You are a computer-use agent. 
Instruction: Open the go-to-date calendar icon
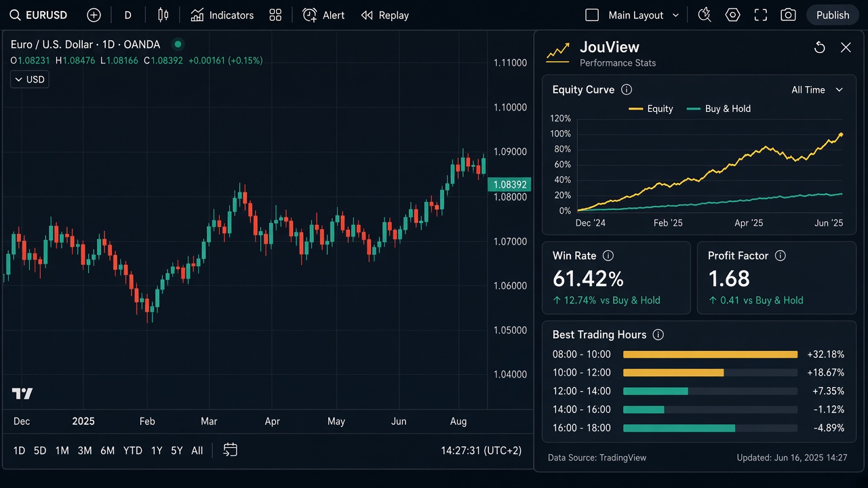tap(231, 450)
